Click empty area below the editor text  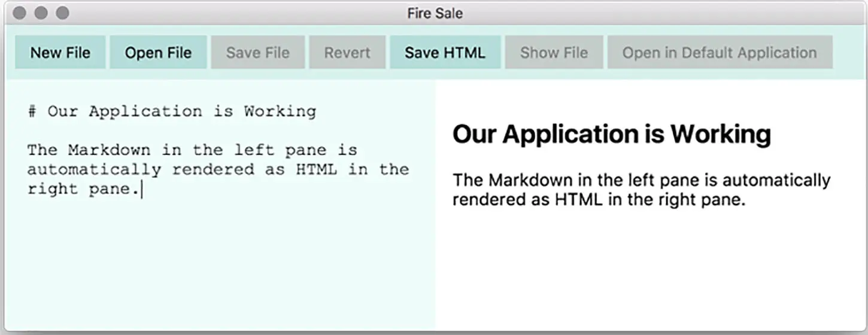pyautogui.click(x=216, y=269)
